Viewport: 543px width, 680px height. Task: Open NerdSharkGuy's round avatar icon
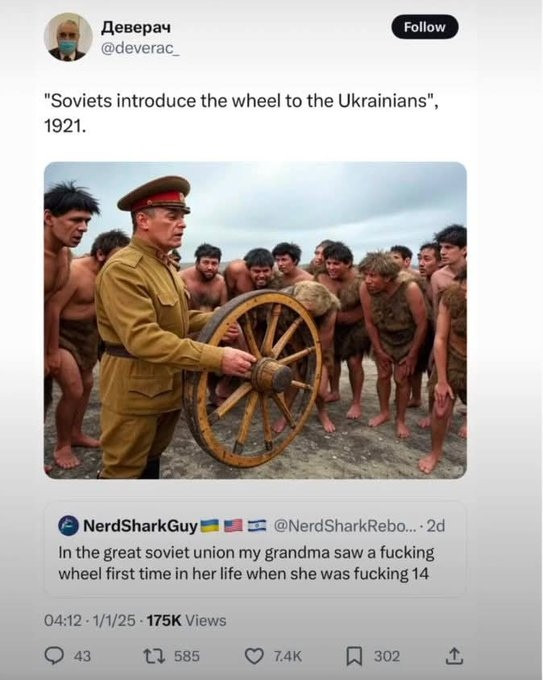[68, 526]
